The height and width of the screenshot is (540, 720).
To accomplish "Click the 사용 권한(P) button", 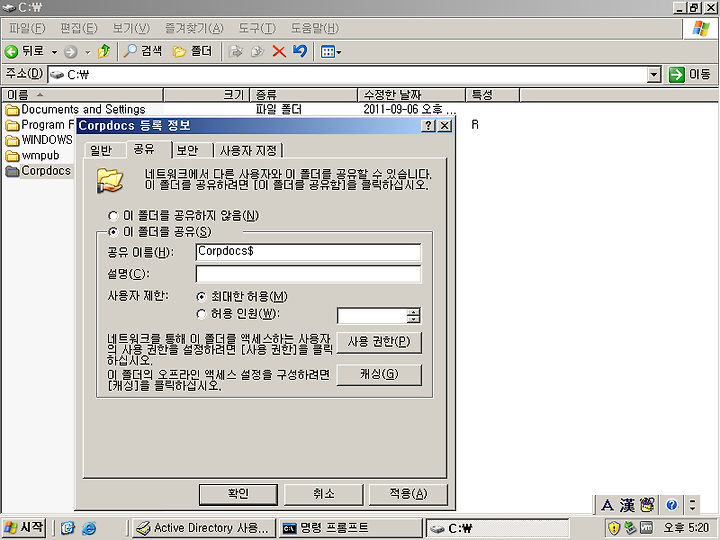I will (x=379, y=342).
